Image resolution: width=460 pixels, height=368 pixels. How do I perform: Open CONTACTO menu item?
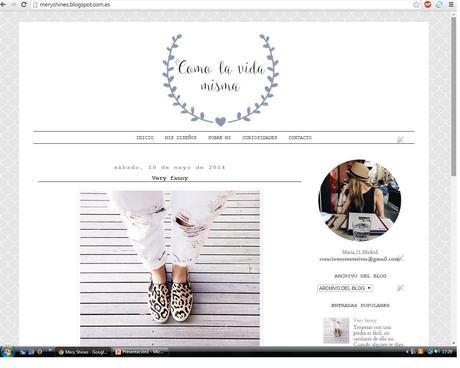(x=300, y=137)
